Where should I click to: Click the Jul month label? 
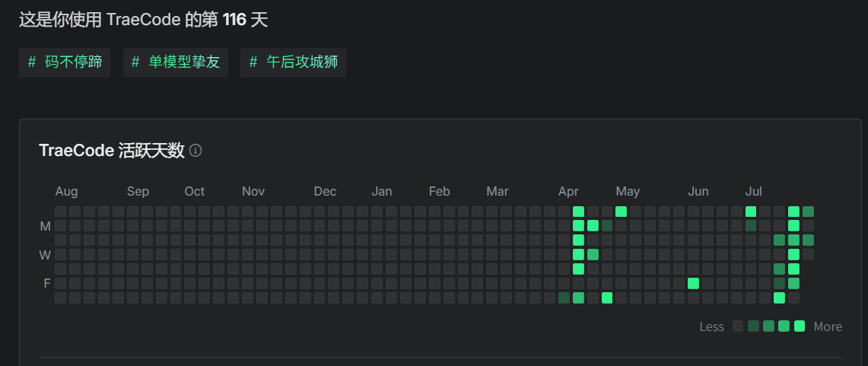753,192
